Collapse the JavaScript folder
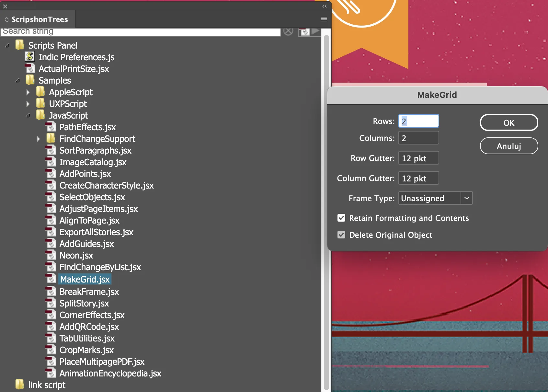Screen dimensions: 548x392 pyautogui.click(x=28, y=116)
